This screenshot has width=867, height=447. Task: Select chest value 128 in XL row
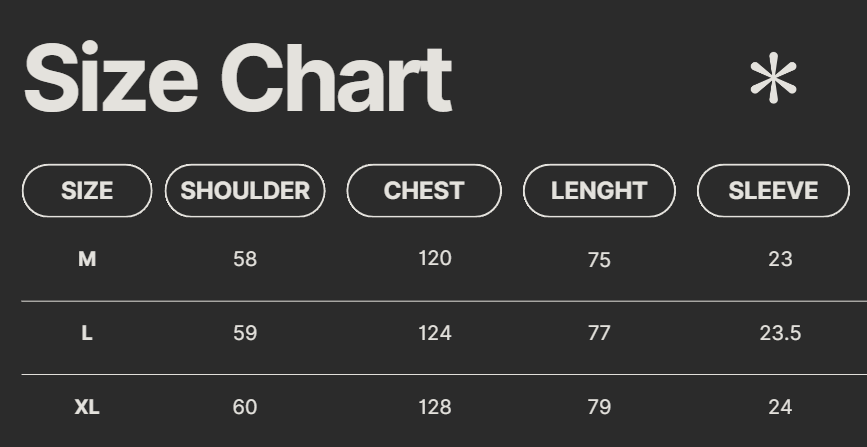[x=435, y=407]
